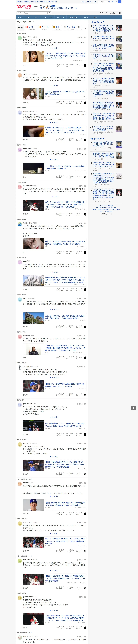Viewport: 138px width, 644px height.
Task: Share chi******** comment on X
Action: tap(85, 103)
